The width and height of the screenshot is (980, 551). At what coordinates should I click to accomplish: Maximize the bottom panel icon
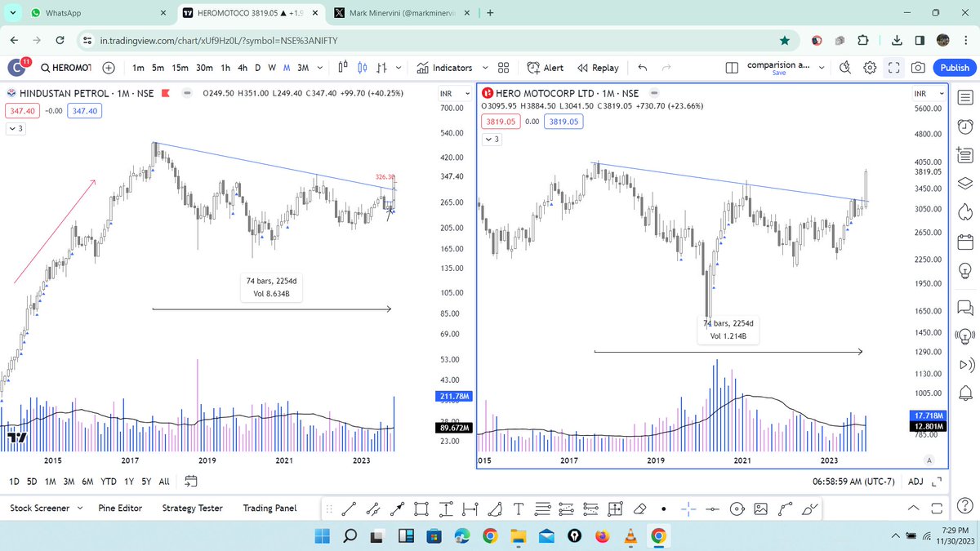937,508
